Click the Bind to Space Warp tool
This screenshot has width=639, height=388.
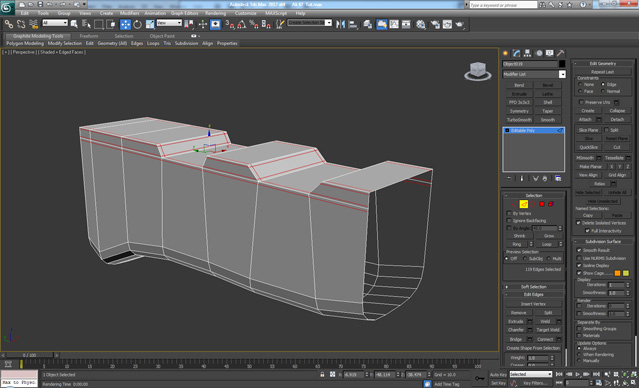[33, 24]
